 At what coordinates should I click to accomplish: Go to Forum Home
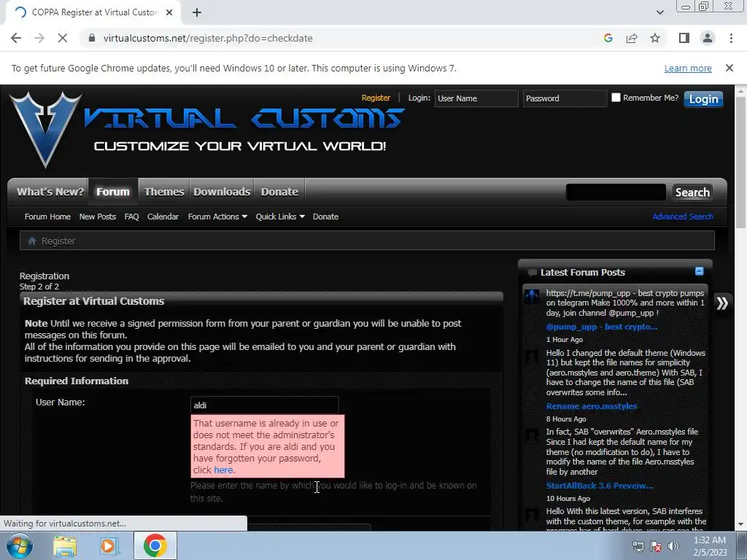[47, 216]
